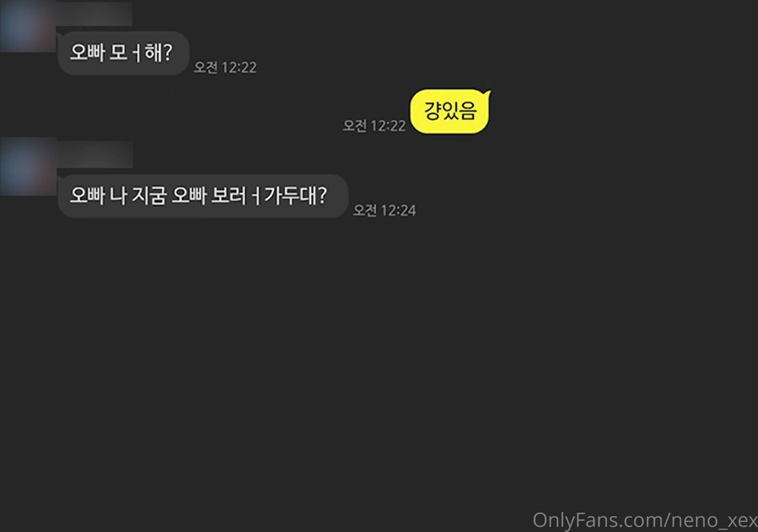Click '나' in the bottom gray message
This screenshot has height=532, width=758.
click(118, 196)
